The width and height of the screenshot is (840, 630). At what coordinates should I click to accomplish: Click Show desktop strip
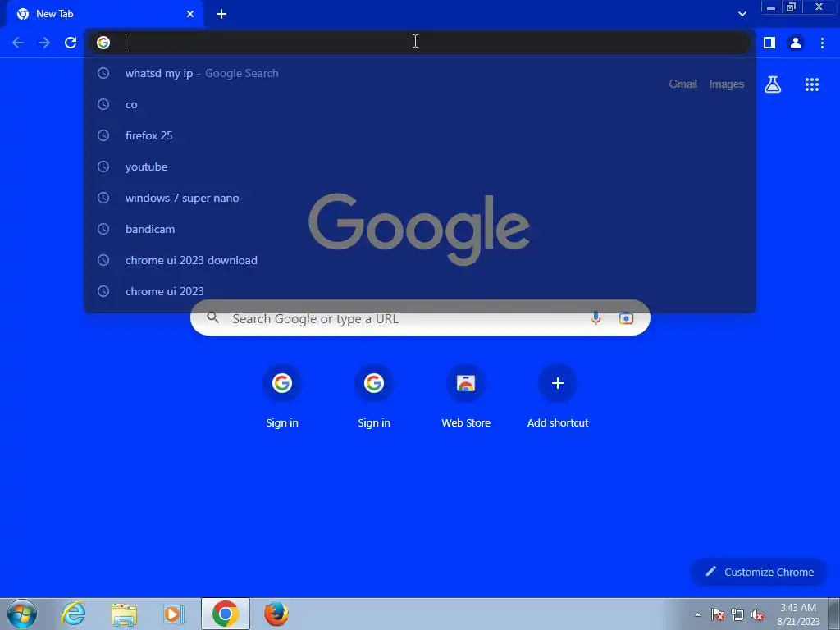[834, 614]
